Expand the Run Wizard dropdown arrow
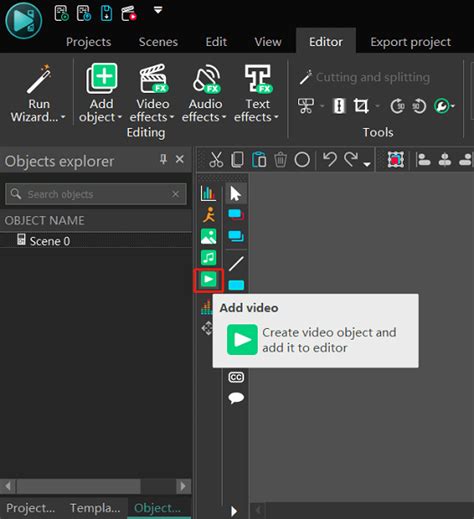Viewport: 474px width, 519px height. pyautogui.click(x=63, y=117)
